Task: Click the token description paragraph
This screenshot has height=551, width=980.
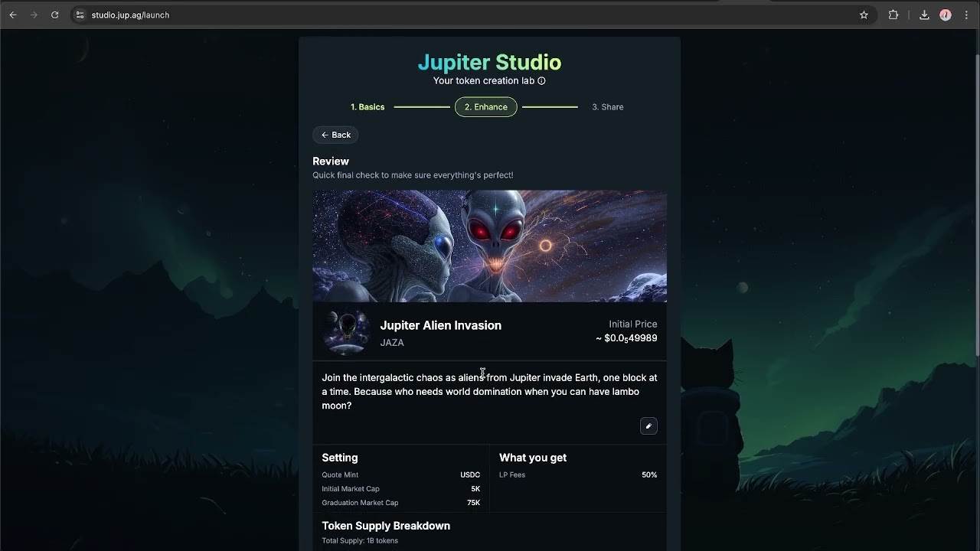Action: pyautogui.click(x=489, y=392)
